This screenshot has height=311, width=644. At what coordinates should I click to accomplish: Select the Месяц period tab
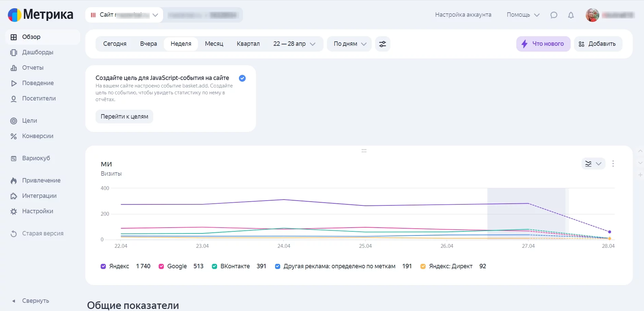tap(214, 44)
